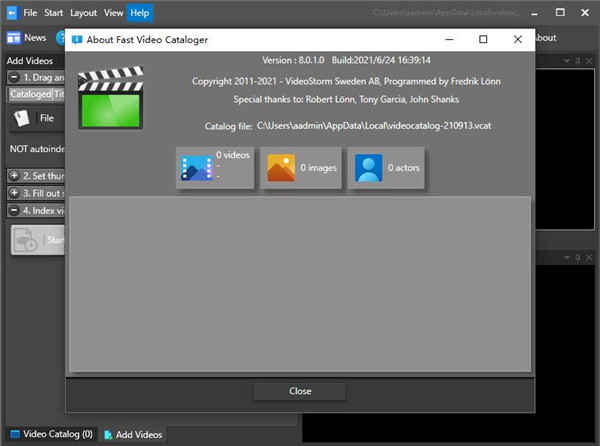
Task: Click the clapperboard app logo
Action: pyautogui.click(x=111, y=98)
